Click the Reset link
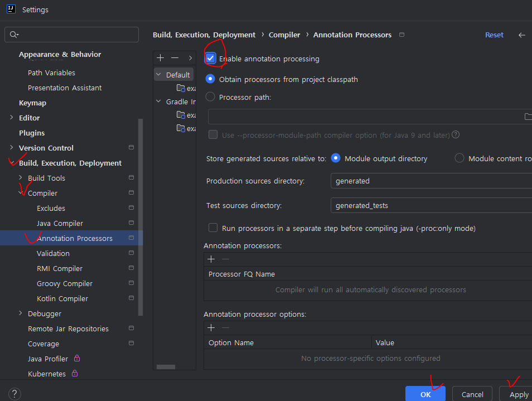The image size is (532, 401). click(494, 35)
